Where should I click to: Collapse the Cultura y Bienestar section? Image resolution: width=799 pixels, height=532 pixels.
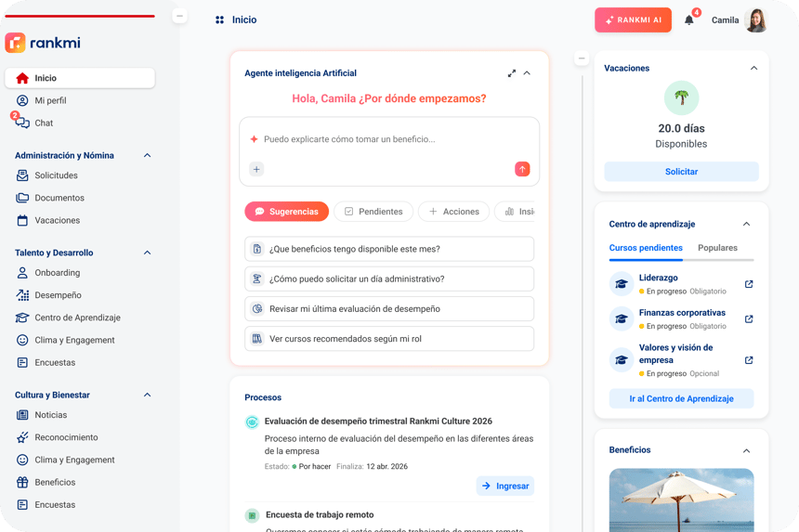148,395
